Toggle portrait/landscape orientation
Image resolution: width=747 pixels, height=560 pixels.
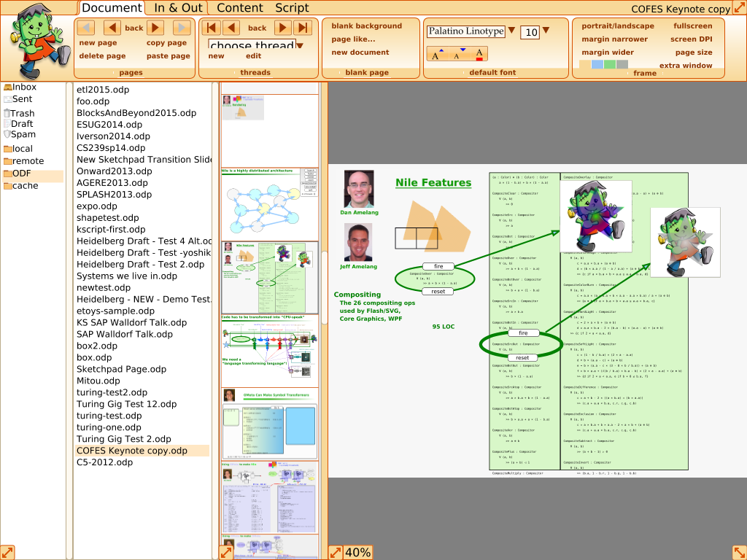click(x=617, y=26)
